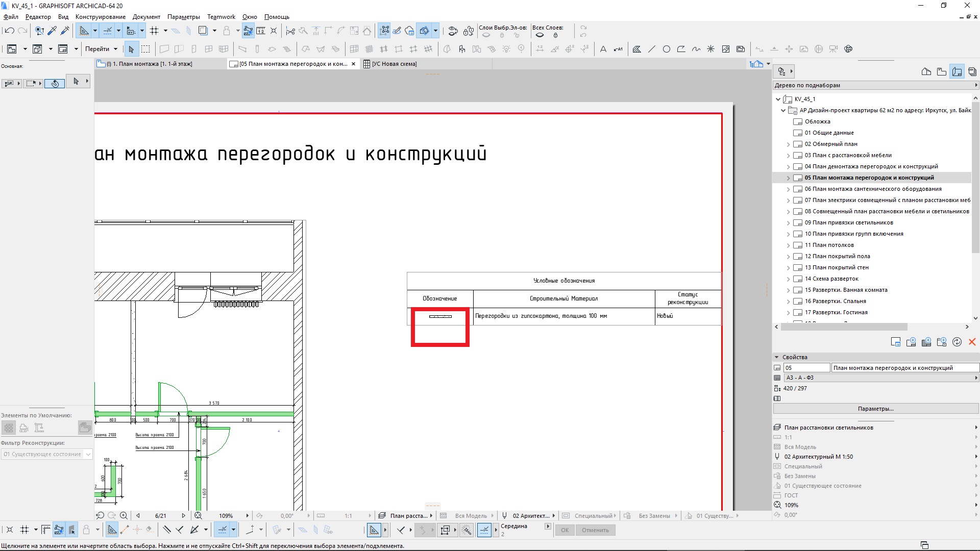Expand '05 План монтажа перегородок' tree item

788,178
